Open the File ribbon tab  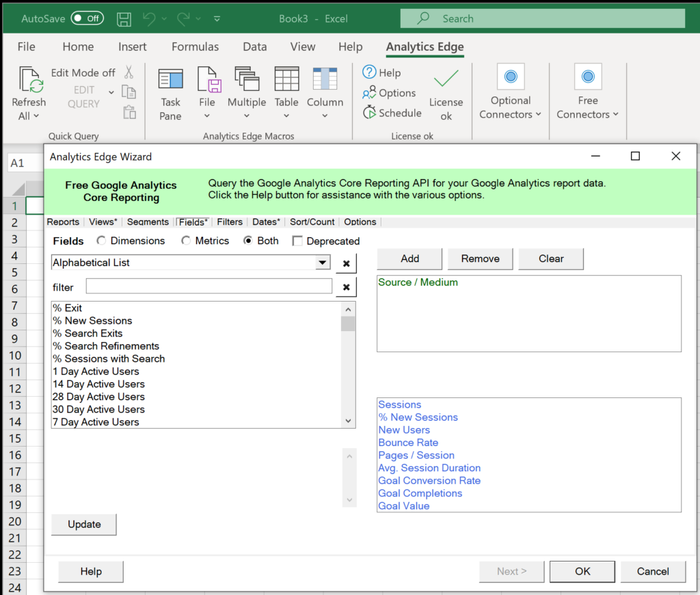[x=27, y=47]
